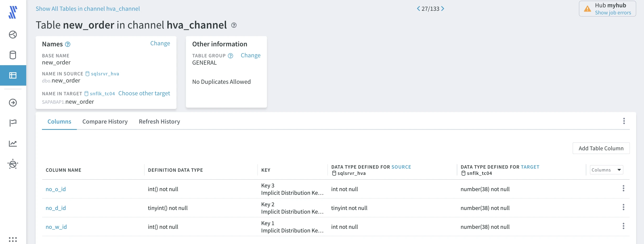Open the topology icon in sidebar
The width and height of the screenshot is (644, 244).
[x=13, y=35]
